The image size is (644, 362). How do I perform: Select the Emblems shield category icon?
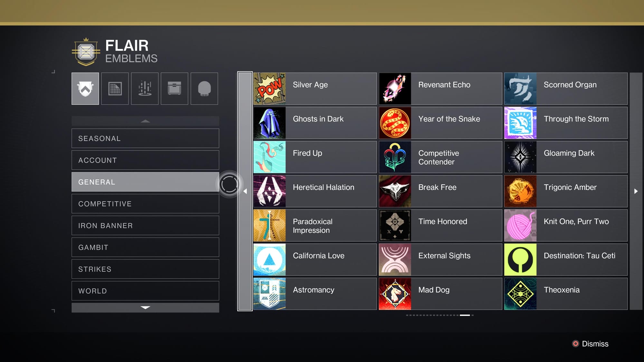tap(85, 88)
